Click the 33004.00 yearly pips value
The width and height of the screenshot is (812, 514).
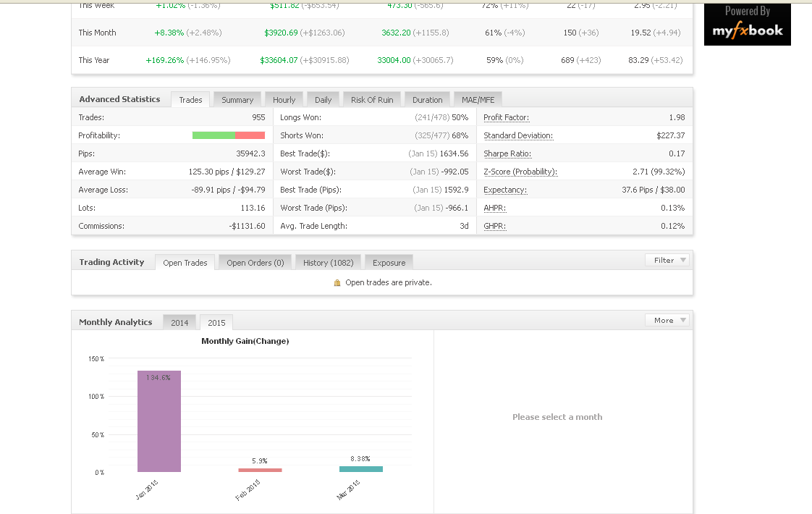coord(394,60)
